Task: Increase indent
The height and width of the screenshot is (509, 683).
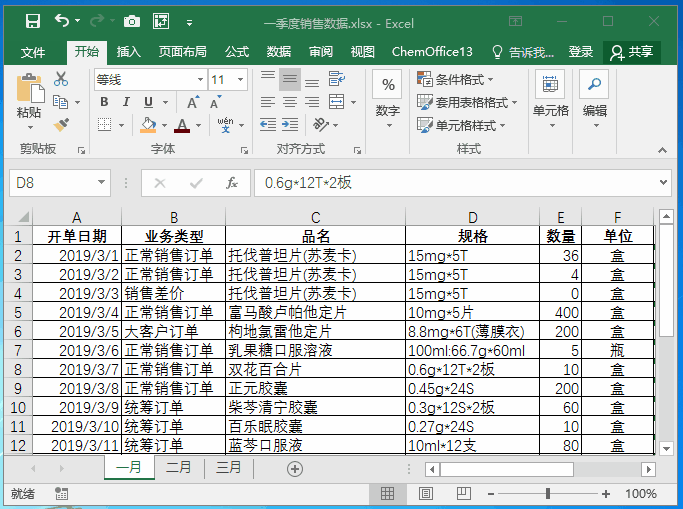Action: click(290, 125)
